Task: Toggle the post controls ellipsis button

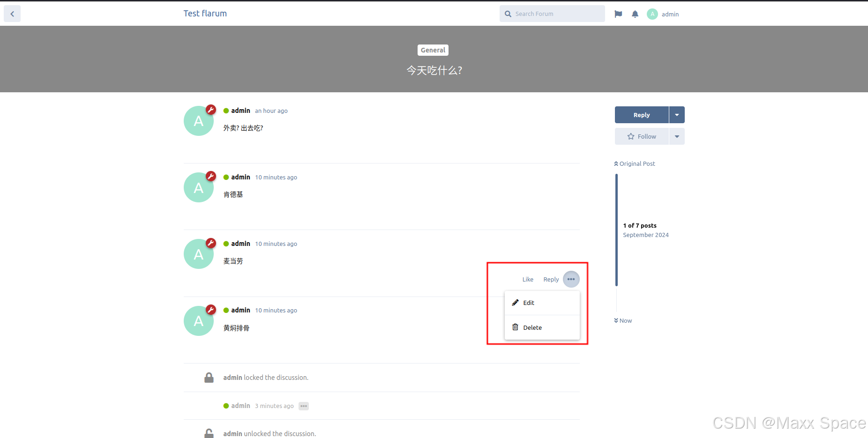Action: 571,279
